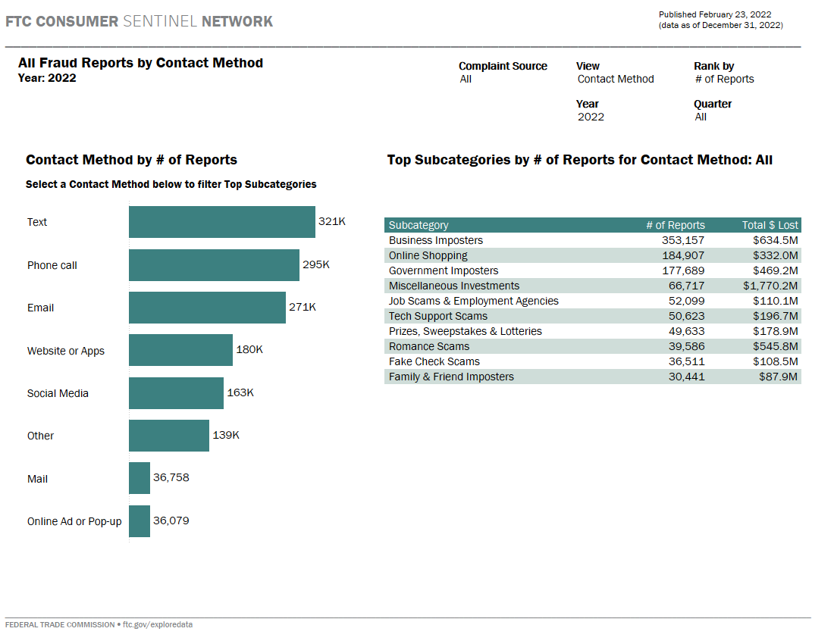Screen dimensions: 834x644
Task: Open the View filter showing Contact Method
Action: [614, 79]
